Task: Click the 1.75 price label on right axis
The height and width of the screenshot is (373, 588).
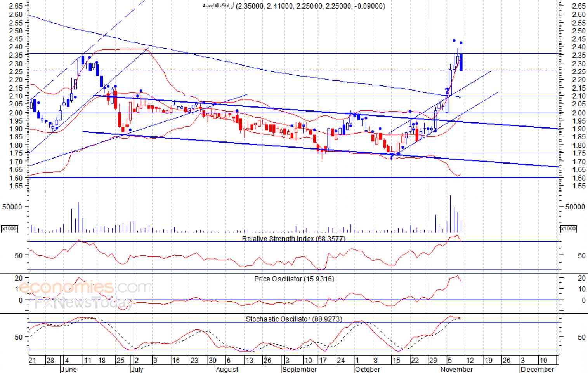Action: click(579, 153)
